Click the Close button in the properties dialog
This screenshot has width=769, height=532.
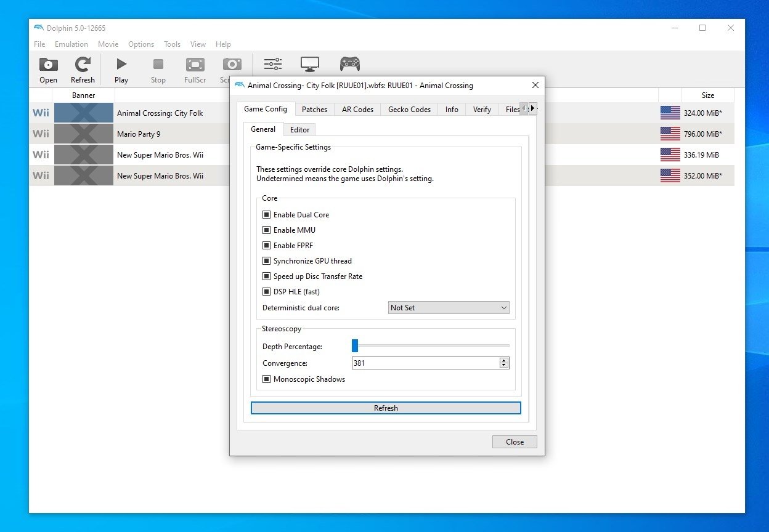tap(515, 441)
